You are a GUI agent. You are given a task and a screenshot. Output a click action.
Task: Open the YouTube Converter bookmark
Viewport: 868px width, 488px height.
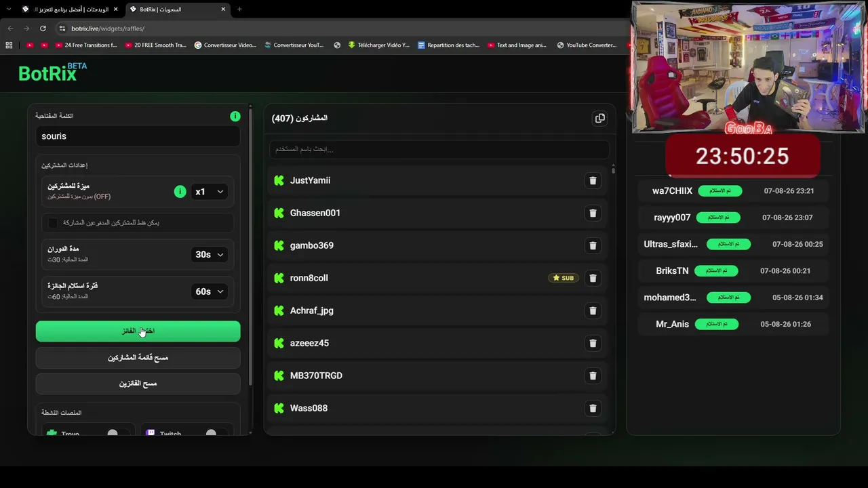point(587,45)
